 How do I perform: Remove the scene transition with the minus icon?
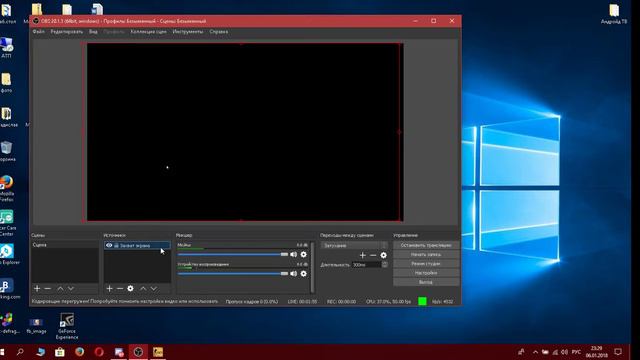pyautogui.click(x=373, y=255)
